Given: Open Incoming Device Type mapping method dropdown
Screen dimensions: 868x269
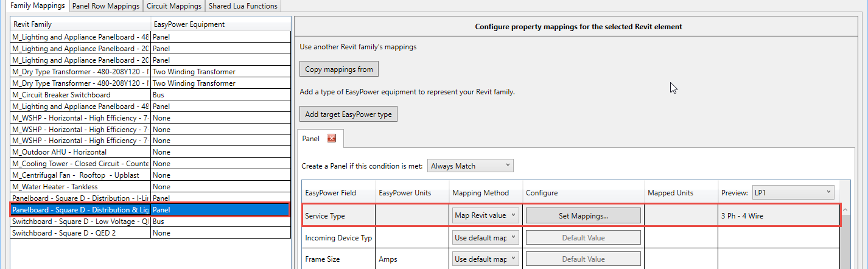Looking at the screenshot, I should [486, 238].
